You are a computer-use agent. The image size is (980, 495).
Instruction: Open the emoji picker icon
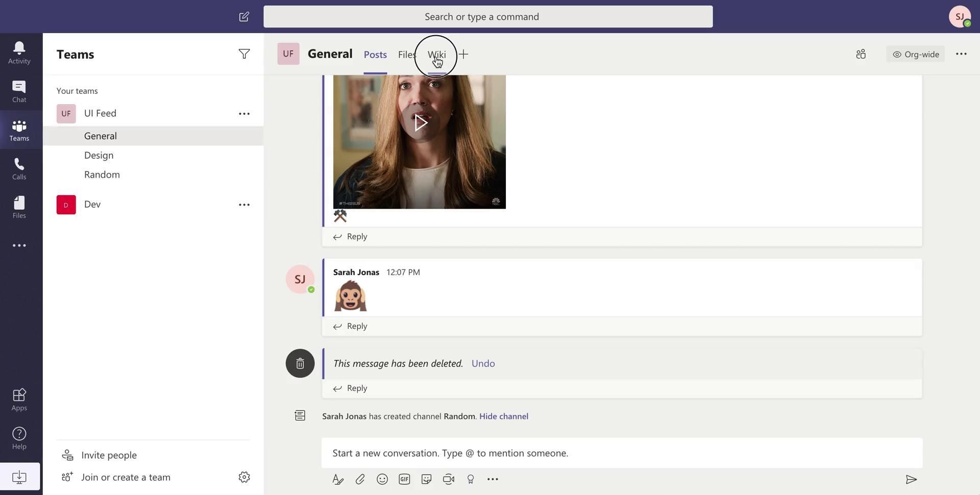pos(382,479)
